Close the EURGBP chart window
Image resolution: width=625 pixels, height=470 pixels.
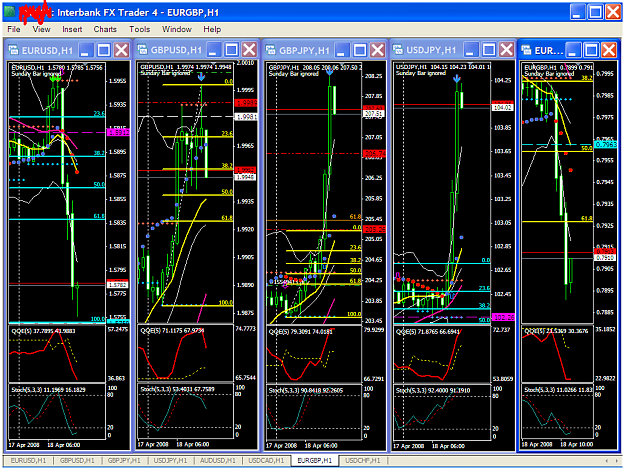pyautogui.click(x=609, y=50)
